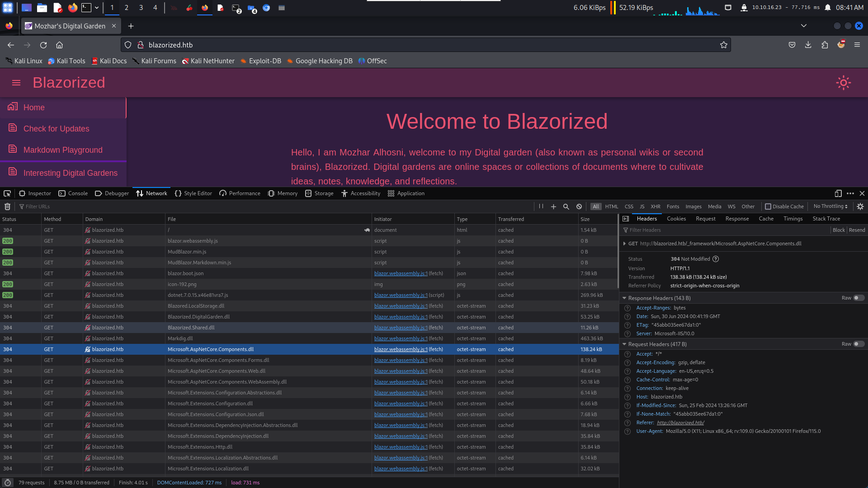The width and height of the screenshot is (868, 488).
Task: Open network settings gear icon
Action: tap(860, 206)
